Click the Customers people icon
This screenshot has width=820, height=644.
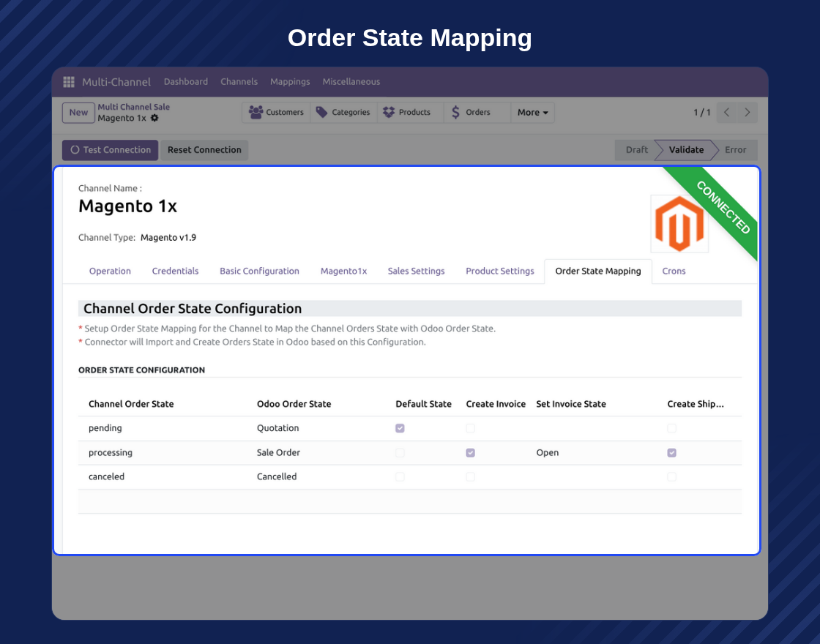click(256, 113)
